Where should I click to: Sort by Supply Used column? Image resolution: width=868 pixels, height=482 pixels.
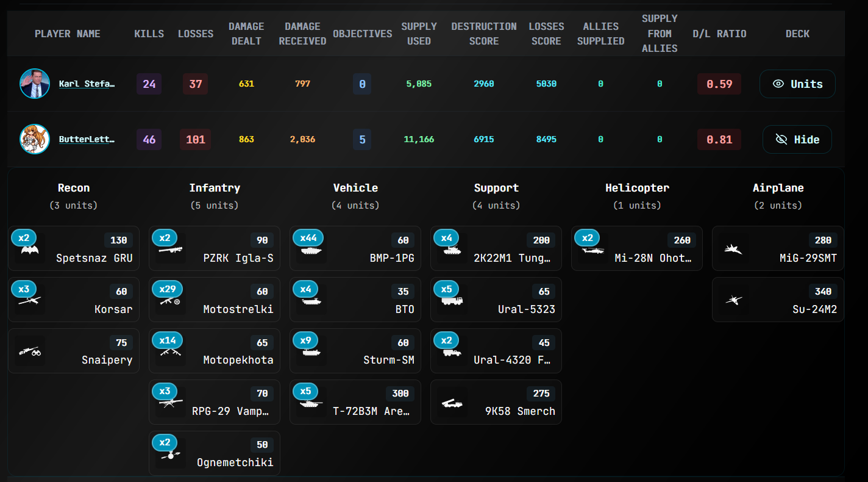(419, 34)
